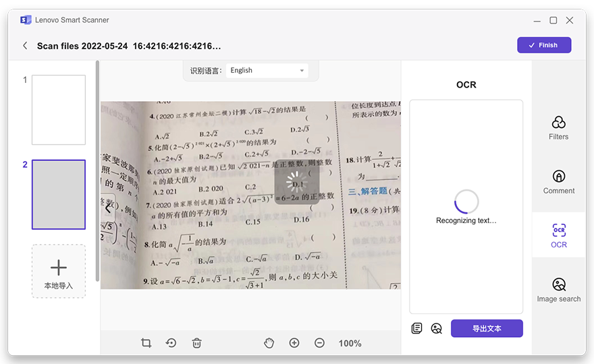The width and height of the screenshot is (594, 364).
Task: Click the thumbnail panel scrollbar
Action: (x=98, y=169)
